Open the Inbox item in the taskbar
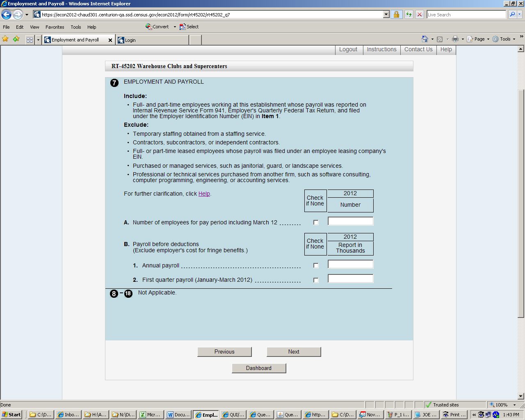This screenshot has width=525, height=420. click(x=68, y=415)
